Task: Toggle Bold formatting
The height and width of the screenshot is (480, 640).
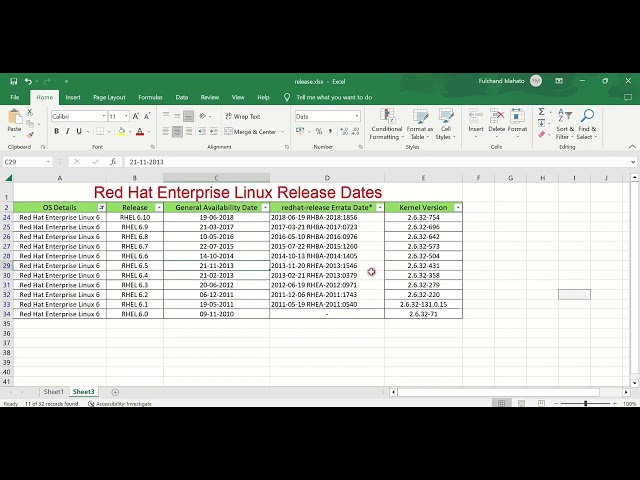Action: 56,131
